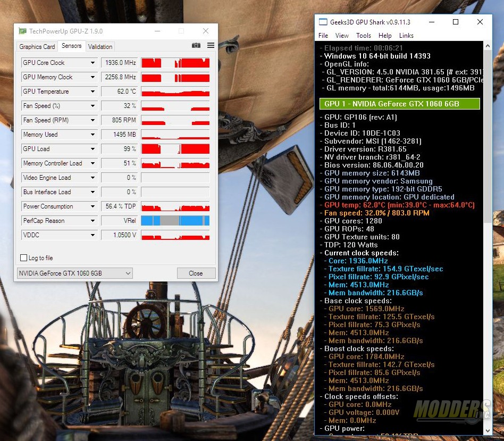Click the green GPU 1 GeForce GTX 1060 header
Viewport: 504px width, 441px height.
point(400,104)
